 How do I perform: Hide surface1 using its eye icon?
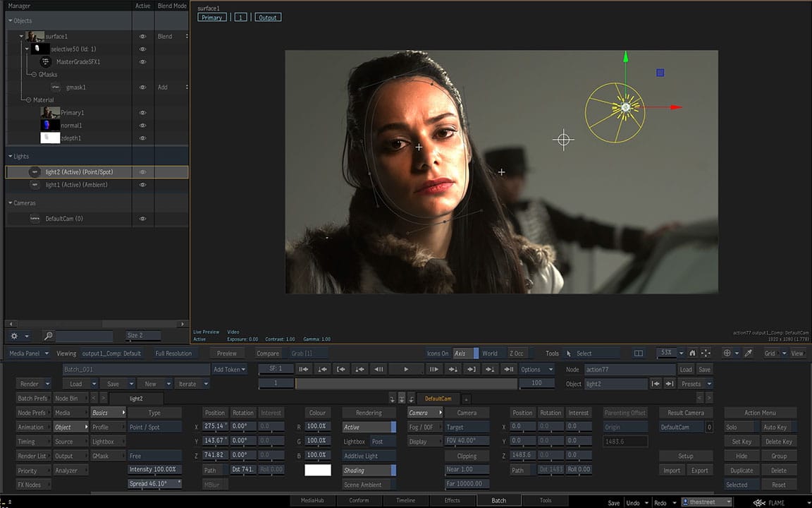pyautogui.click(x=142, y=37)
